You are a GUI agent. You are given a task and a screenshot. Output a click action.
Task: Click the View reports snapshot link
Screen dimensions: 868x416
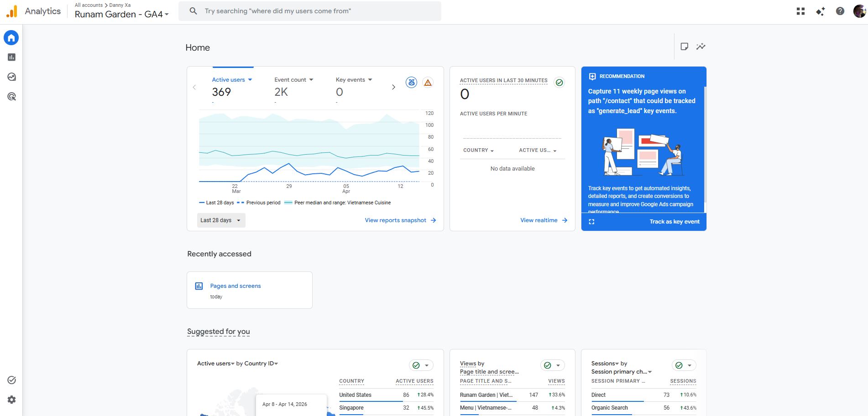coord(400,220)
